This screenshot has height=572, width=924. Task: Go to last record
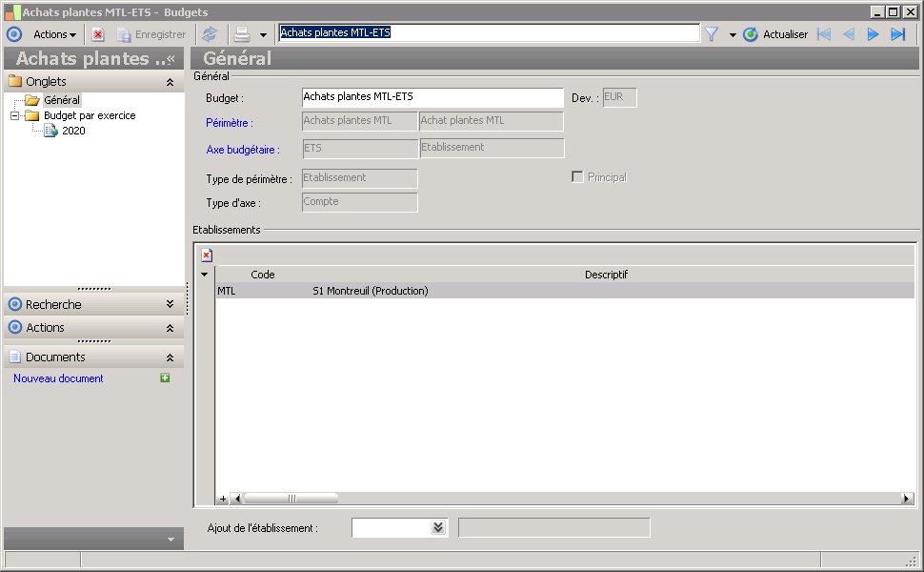pyautogui.click(x=898, y=34)
